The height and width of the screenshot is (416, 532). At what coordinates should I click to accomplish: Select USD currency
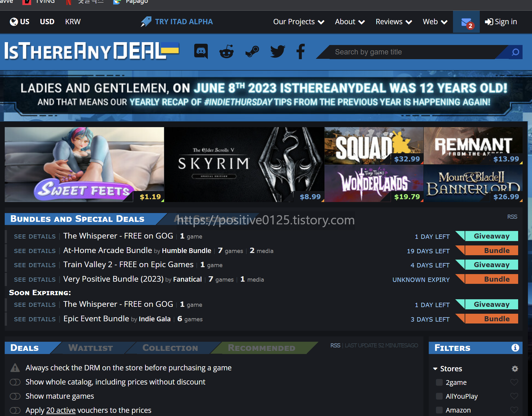click(x=47, y=22)
